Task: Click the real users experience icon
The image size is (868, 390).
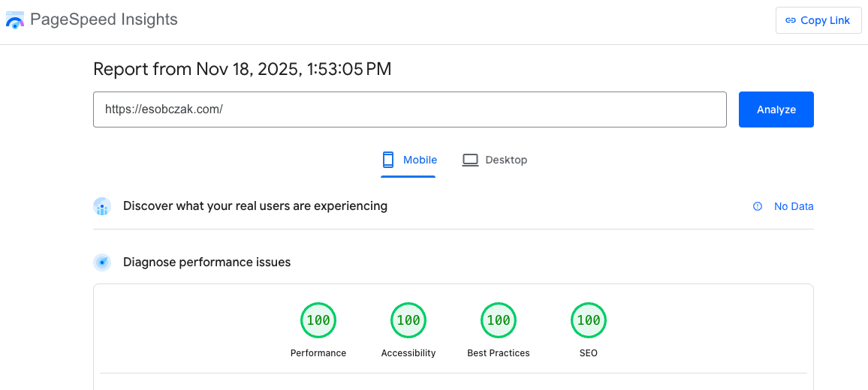Action: pyautogui.click(x=102, y=206)
